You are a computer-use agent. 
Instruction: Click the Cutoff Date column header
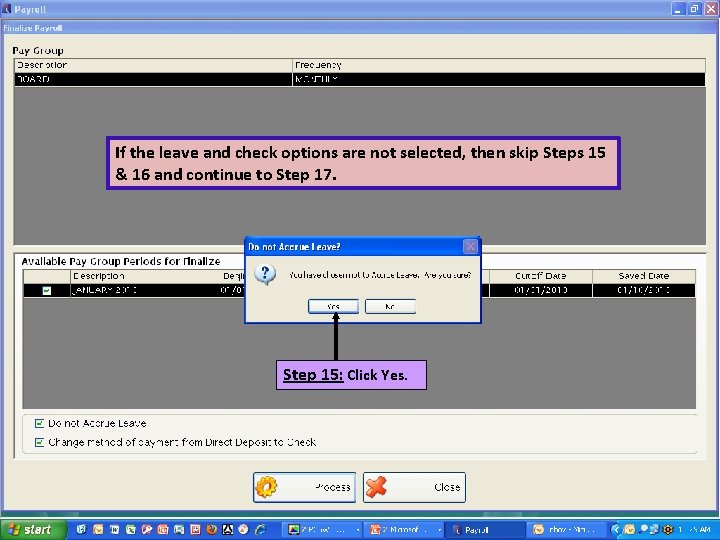point(540,276)
